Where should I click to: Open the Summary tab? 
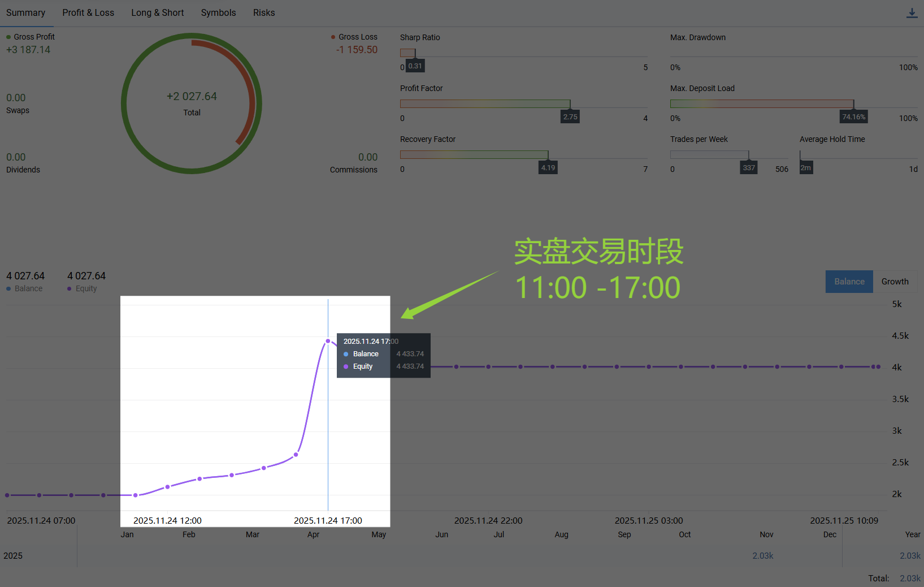tap(25, 12)
